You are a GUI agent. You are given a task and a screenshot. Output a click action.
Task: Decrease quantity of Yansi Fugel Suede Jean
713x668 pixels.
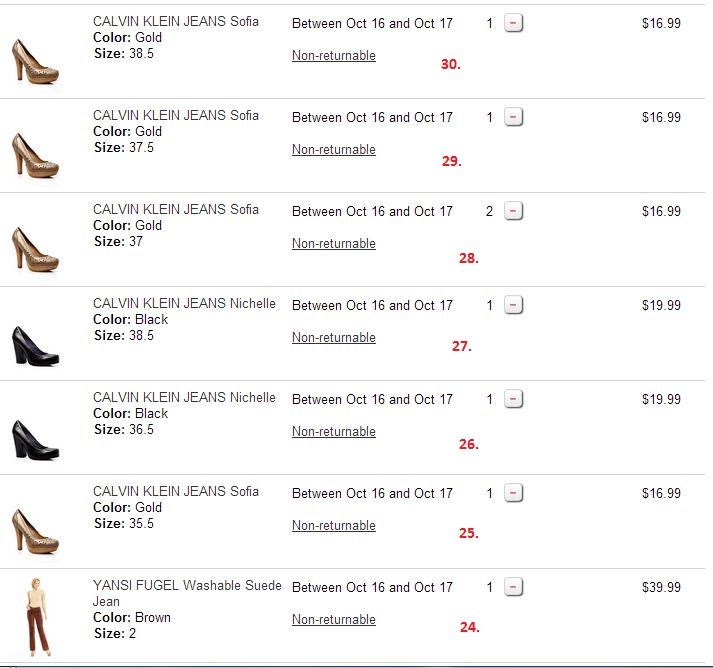[513, 587]
